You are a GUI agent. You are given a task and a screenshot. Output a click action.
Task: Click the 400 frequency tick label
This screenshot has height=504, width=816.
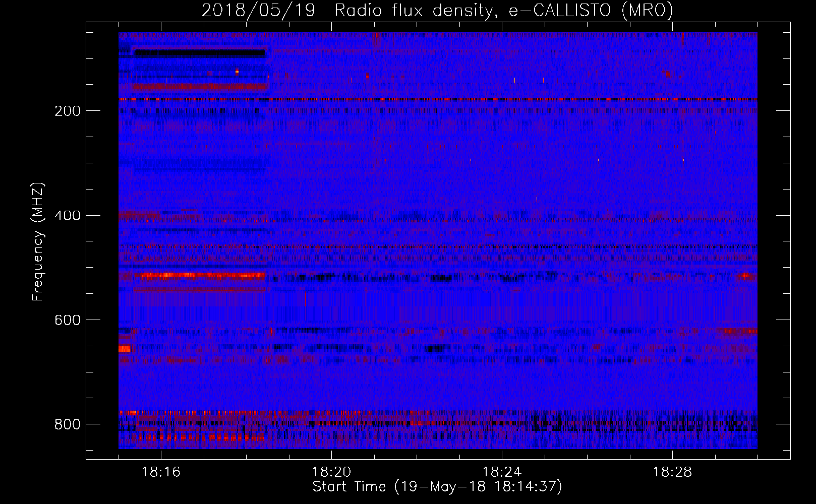[x=68, y=216]
